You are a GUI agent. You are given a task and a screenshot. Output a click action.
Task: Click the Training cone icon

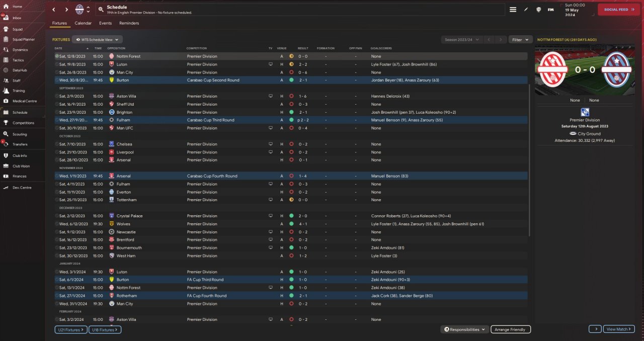(6, 91)
